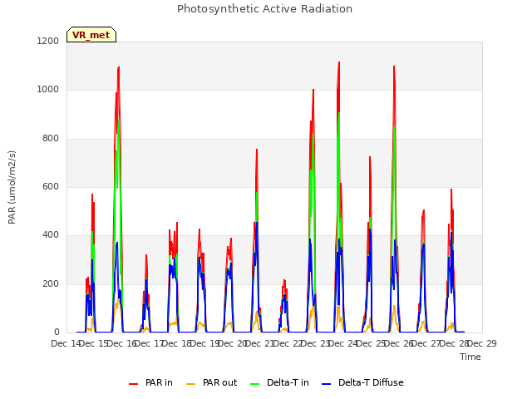The image size is (532, 399).
Task: Click the 600 y-axis tick label
Action: point(51,187)
